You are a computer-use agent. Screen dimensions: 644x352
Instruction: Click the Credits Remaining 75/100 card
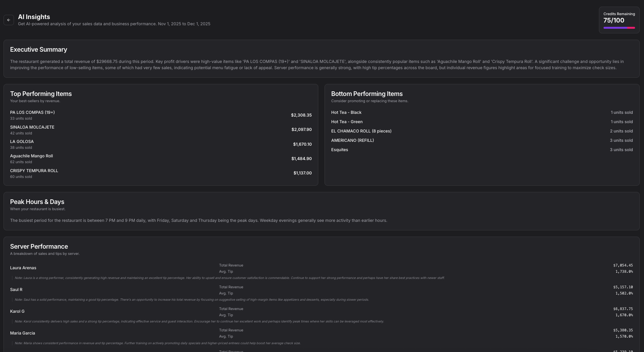click(619, 18)
